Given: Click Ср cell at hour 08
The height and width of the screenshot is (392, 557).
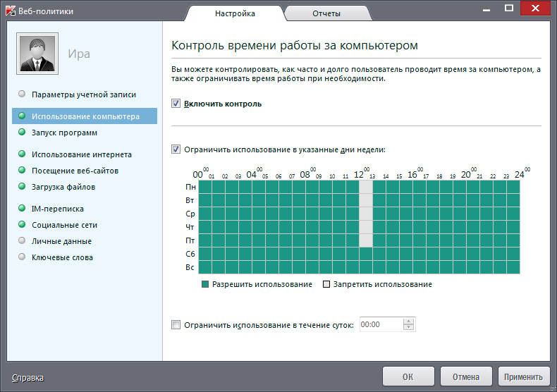Looking at the screenshot, I should point(312,214).
